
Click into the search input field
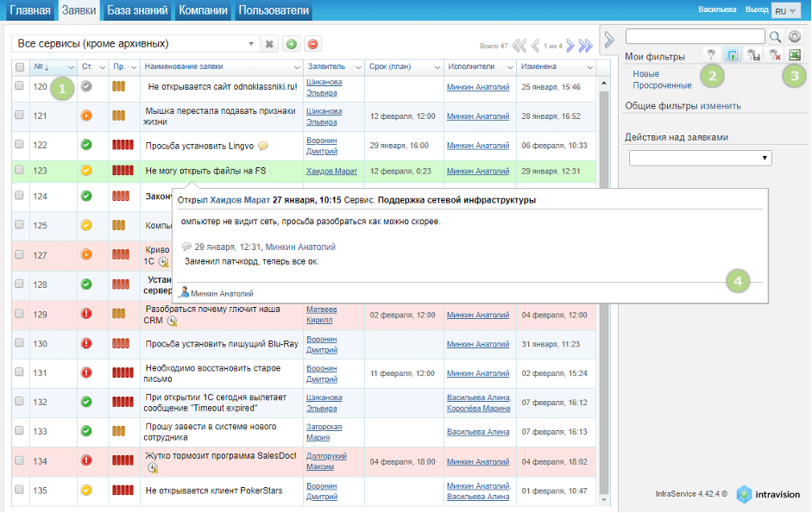[695, 36]
